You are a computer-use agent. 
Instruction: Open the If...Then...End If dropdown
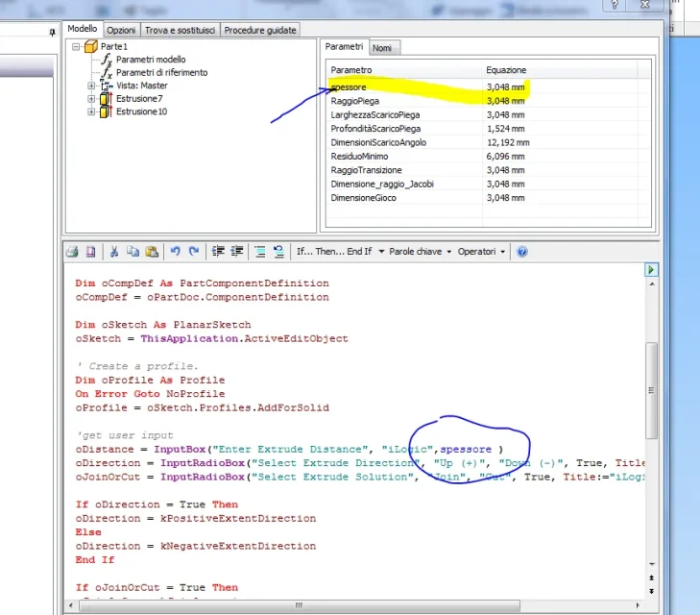[340, 252]
